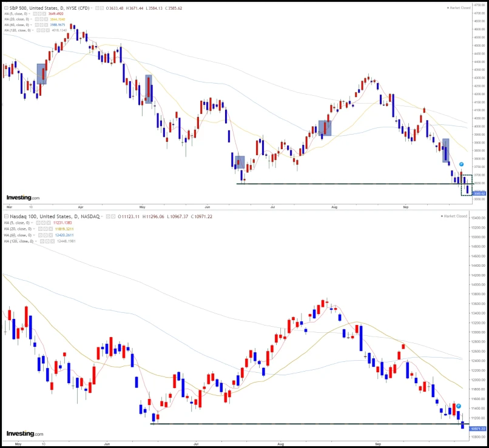
Task: Remove MA (120) indicator from Nasdaq 100 chart
Action: click(x=52, y=241)
